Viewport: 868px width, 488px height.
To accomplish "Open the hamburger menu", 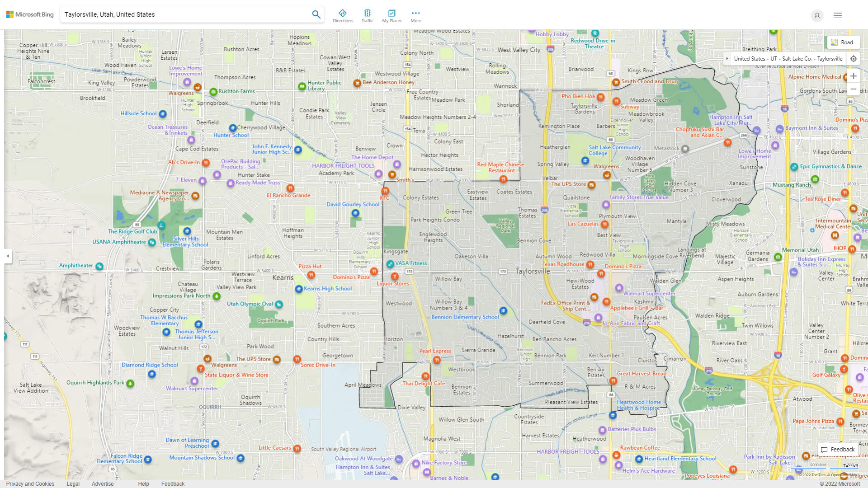I will pyautogui.click(x=838, y=15).
